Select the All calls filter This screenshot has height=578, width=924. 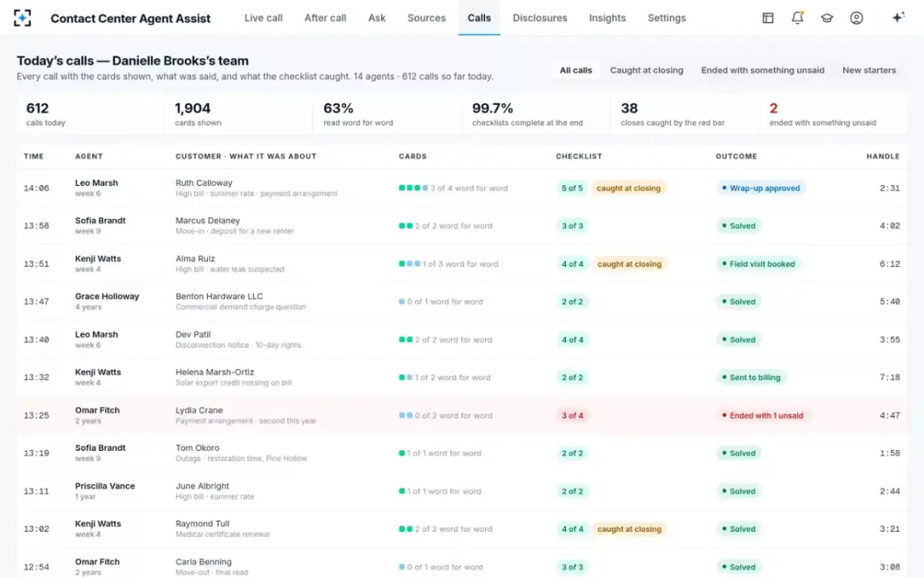click(x=576, y=70)
